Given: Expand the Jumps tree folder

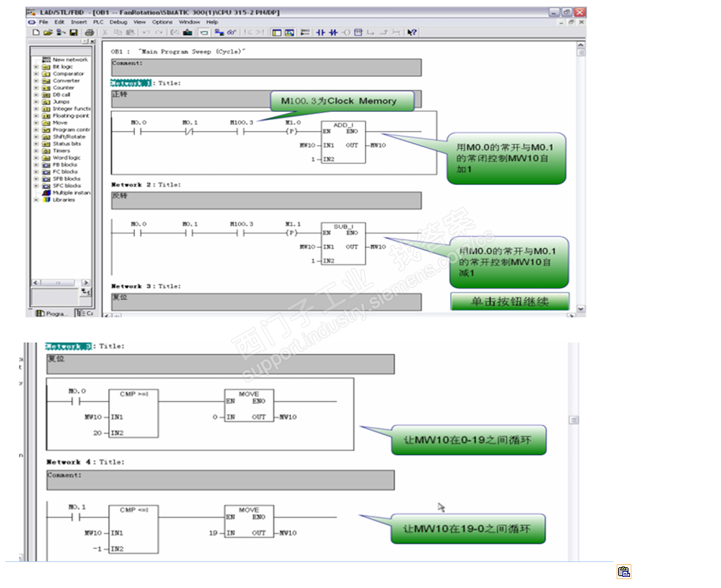Looking at the screenshot, I should [36, 101].
